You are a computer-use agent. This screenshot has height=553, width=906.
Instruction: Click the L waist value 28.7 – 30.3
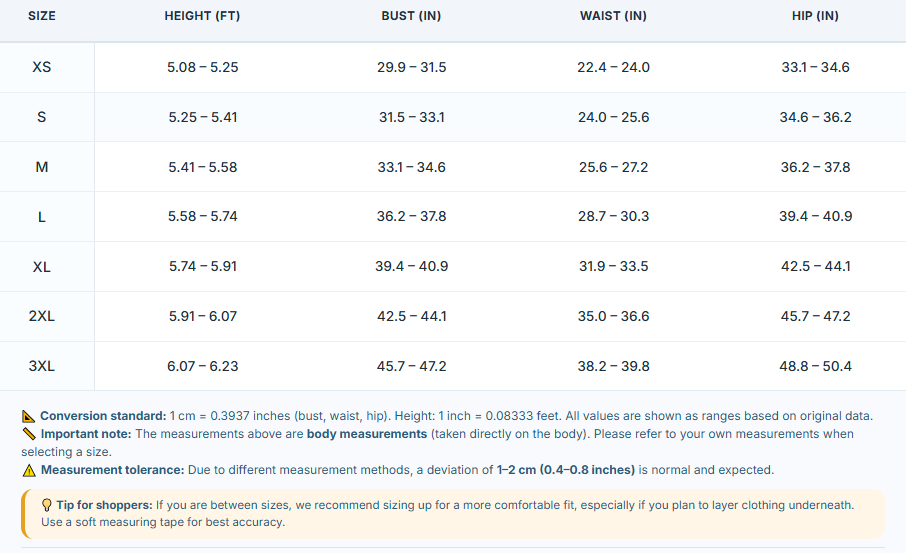pyautogui.click(x=613, y=216)
